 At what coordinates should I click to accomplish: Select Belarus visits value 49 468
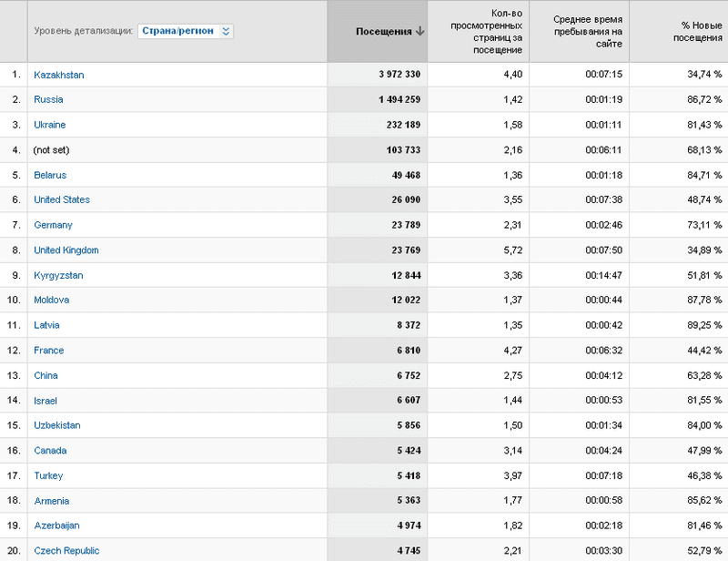click(x=406, y=175)
